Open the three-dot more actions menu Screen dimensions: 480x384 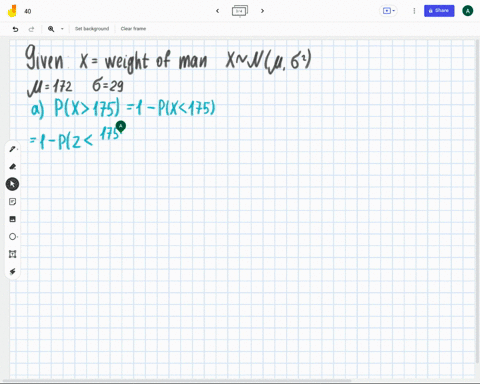tap(414, 11)
